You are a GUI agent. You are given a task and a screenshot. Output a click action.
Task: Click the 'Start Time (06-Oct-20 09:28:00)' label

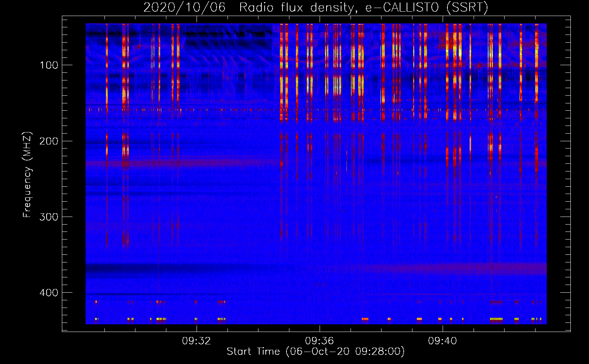tap(316, 352)
